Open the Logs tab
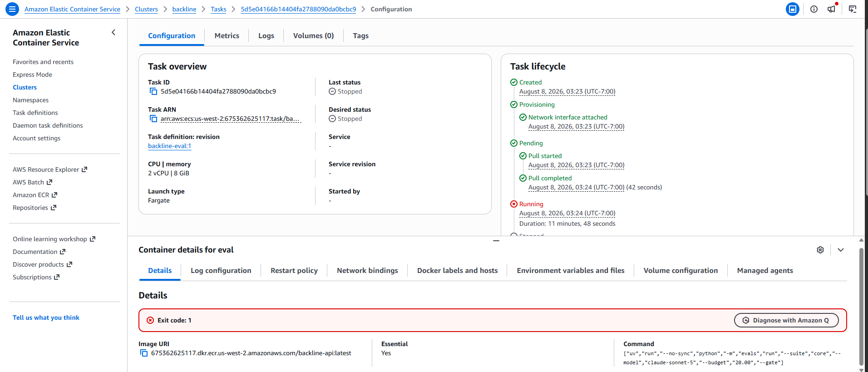 pos(266,36)
